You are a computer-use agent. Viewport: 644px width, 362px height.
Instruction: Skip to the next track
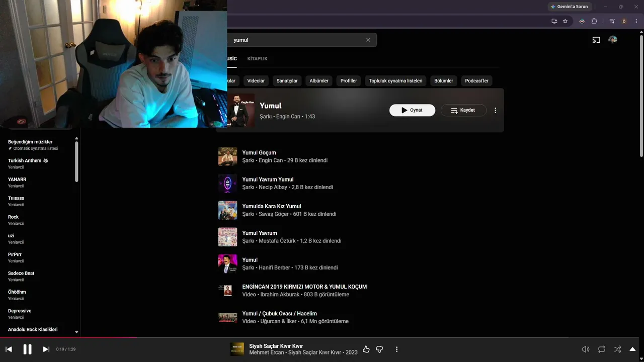(46, 349)
